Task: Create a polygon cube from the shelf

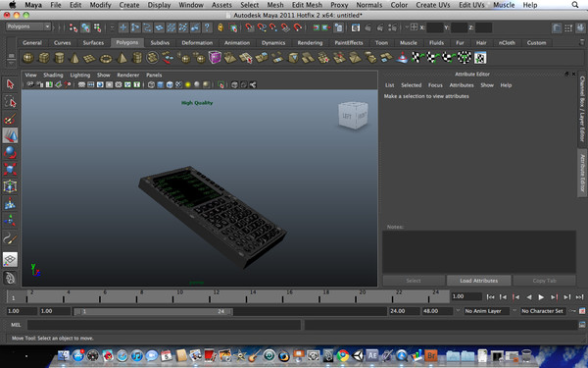Action: [44, 58]
